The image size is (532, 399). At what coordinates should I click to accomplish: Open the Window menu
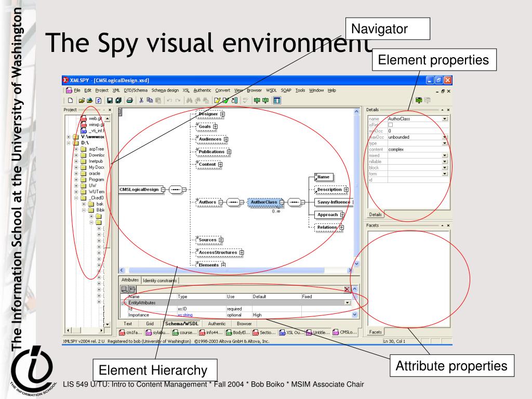click(x=316, y=90)
